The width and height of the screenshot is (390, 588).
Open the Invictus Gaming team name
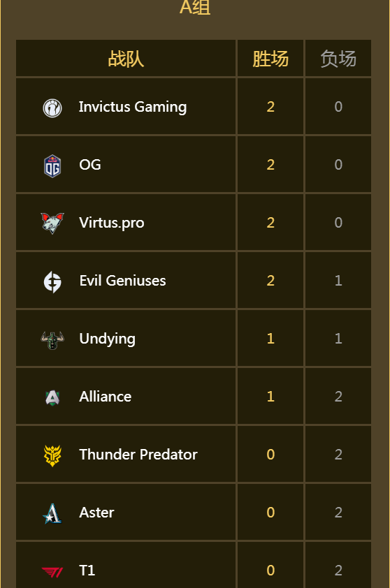pyautogui.click(x=133, y=108)
